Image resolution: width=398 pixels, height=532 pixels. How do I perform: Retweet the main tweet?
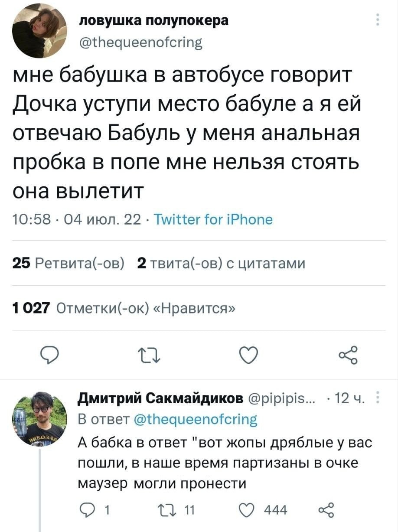(150, 356)
